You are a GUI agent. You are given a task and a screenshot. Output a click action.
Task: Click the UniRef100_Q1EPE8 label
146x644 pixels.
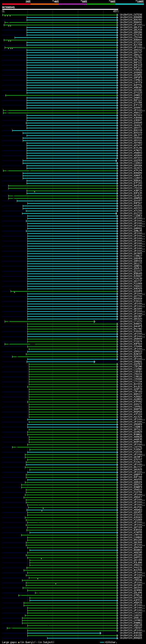pos(131,161)
